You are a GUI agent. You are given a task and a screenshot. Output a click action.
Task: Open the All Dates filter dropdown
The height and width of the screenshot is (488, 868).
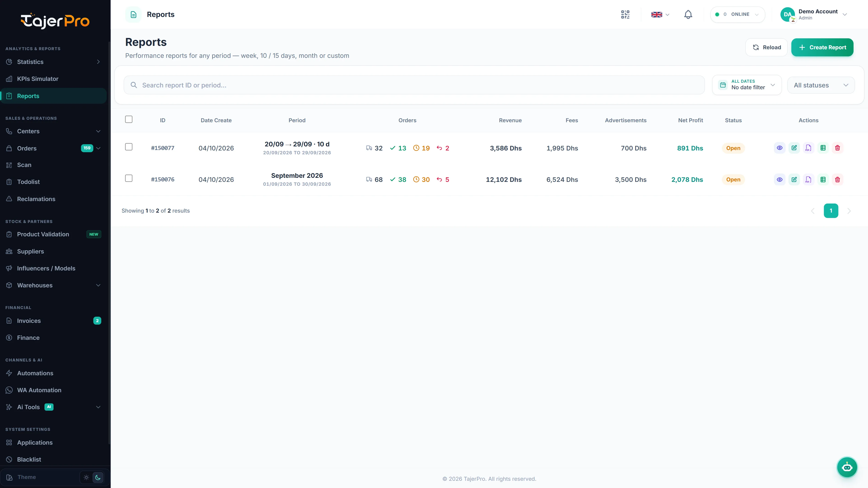[747, 85]
